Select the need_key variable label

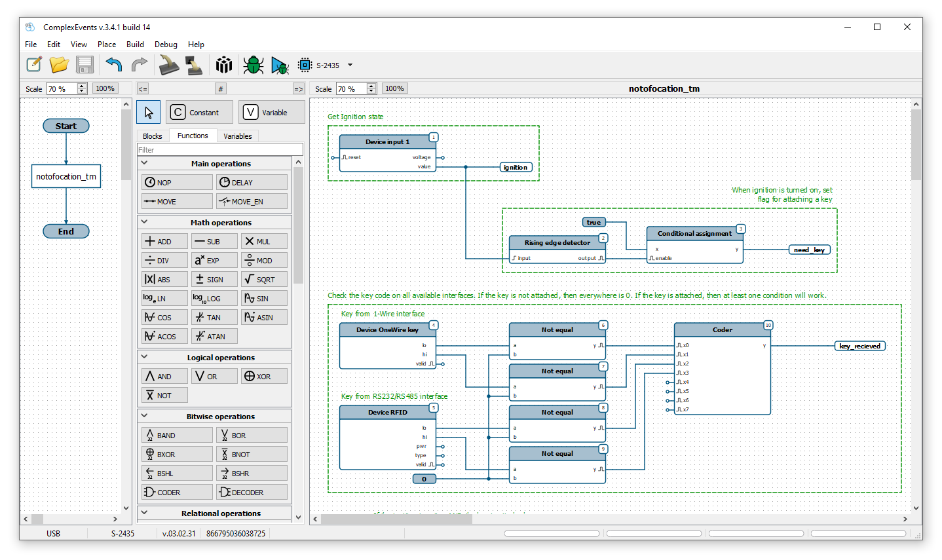click(810, 250)
